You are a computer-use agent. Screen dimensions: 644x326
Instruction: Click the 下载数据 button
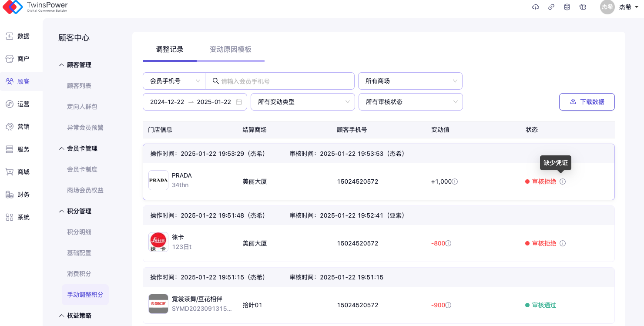point(587,102)
